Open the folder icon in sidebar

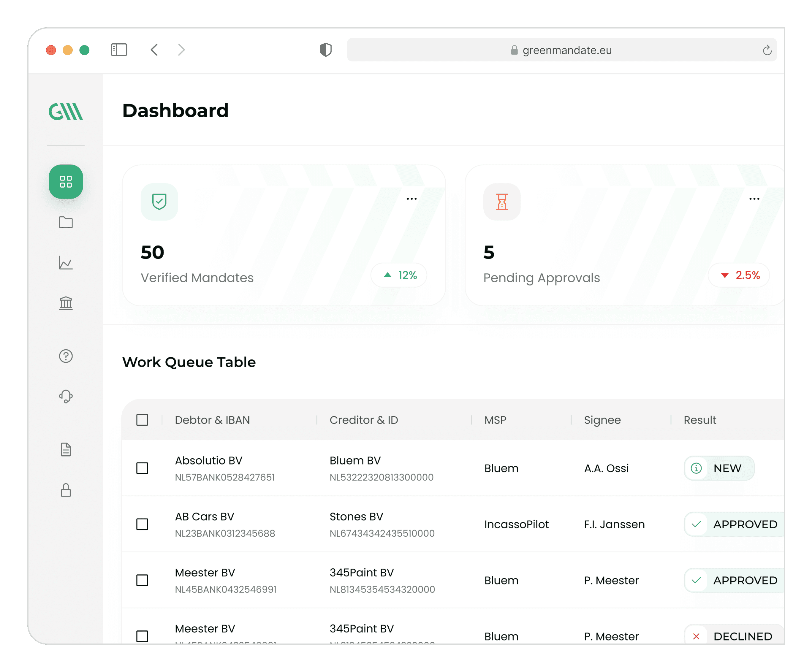[x=66, y=222]
